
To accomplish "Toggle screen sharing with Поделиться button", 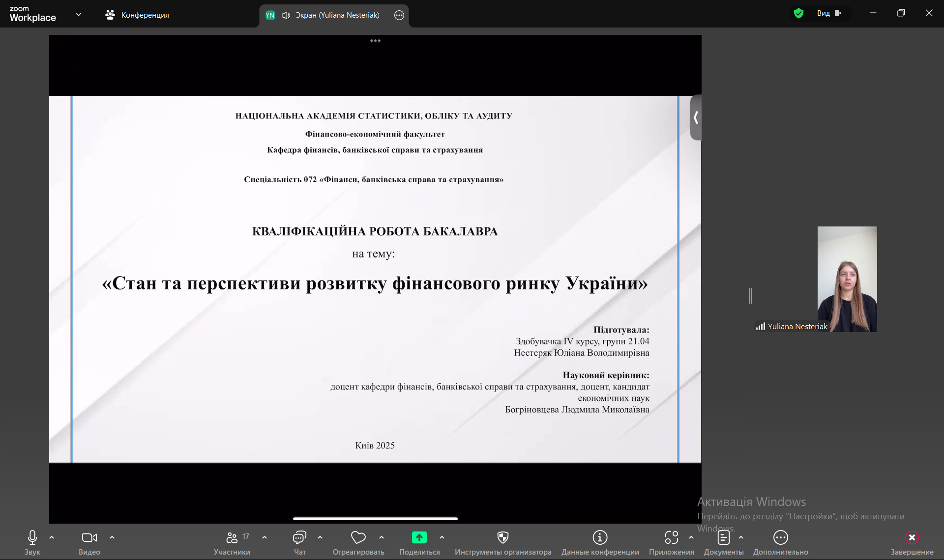I will coord(419,538).
